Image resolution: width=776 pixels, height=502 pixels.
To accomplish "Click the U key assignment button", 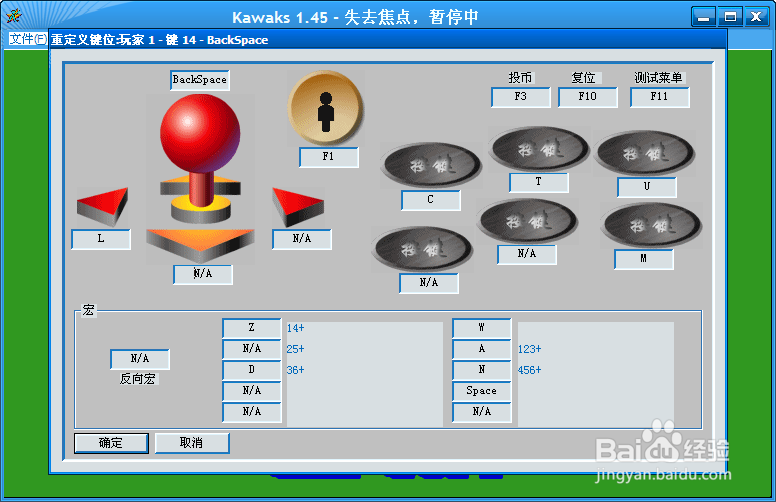I will pyautogui.click(x=647, y=187).
